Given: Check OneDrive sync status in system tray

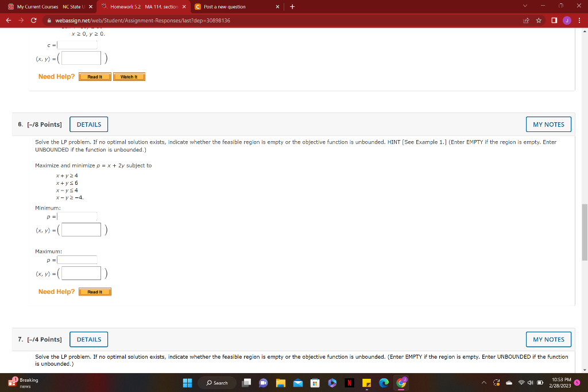Looking at the screenshot, I should pyautogui.click(x=509, y=382).
